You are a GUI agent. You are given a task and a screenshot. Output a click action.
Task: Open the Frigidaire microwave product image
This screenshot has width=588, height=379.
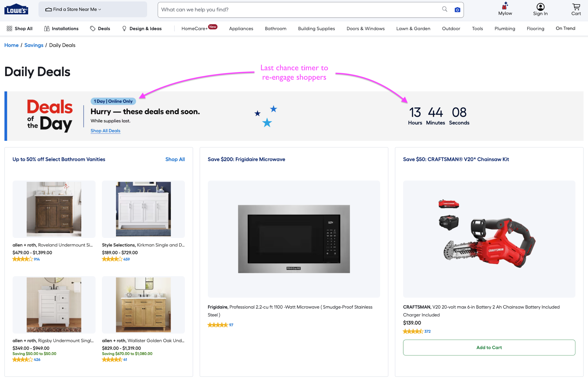294,239
